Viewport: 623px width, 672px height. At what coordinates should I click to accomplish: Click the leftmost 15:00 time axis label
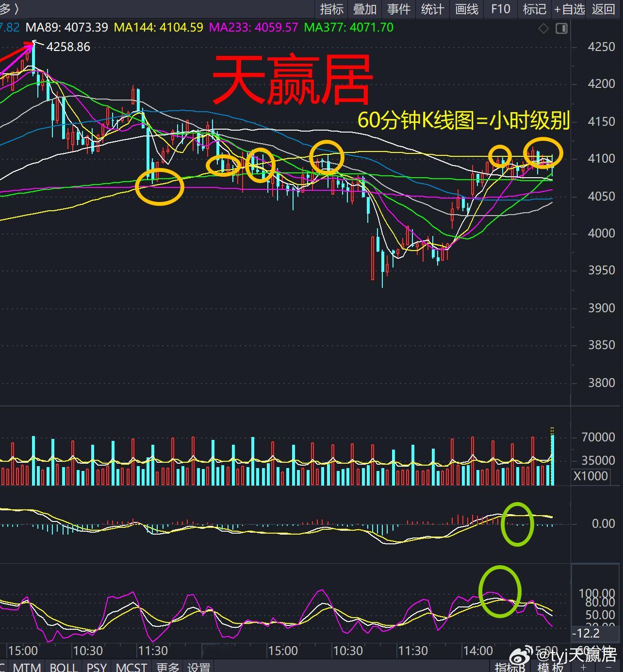click(x=22, y=650)
